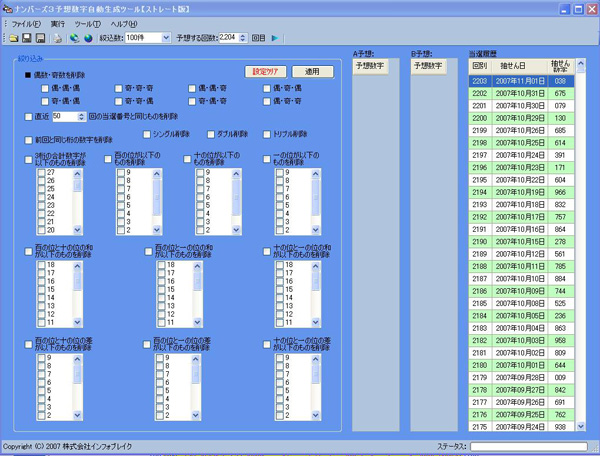This screenshot has width=600, height=456.
Task: Enable the 直近 recent draws checkbox
Action: point(28,117)
